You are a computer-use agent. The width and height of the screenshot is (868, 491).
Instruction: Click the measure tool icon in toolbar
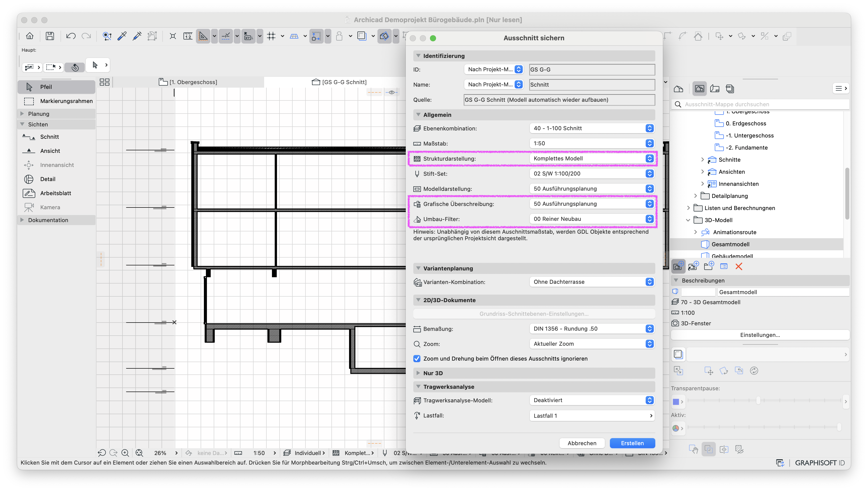coord(188,36)
